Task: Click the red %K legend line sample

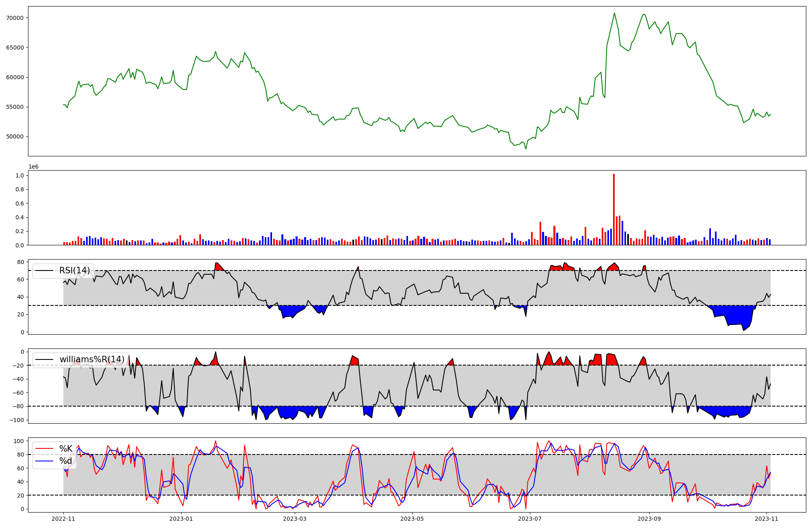Action: (44, 449)
